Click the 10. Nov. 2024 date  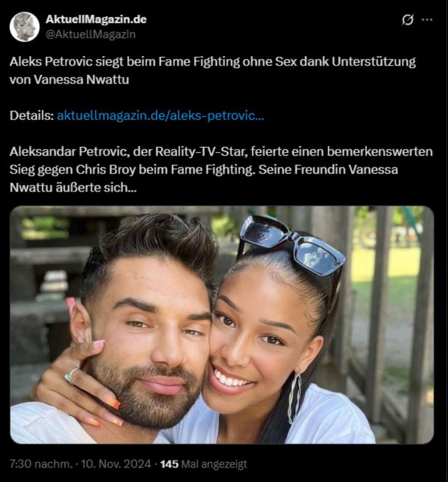point(116,464)
